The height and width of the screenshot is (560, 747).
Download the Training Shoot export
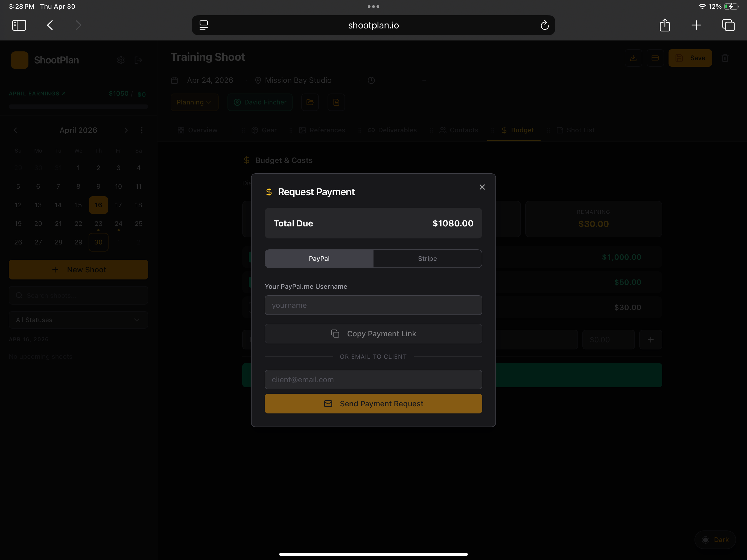633,58
